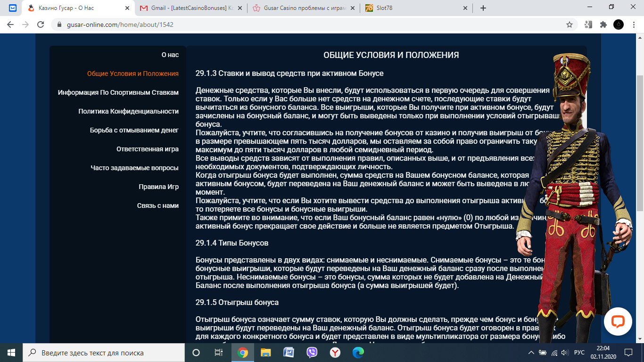The height and width of the screenshot is (362, 644).
Task: Launch Yandex Browser from the taskbar
Action: [335, 353]
